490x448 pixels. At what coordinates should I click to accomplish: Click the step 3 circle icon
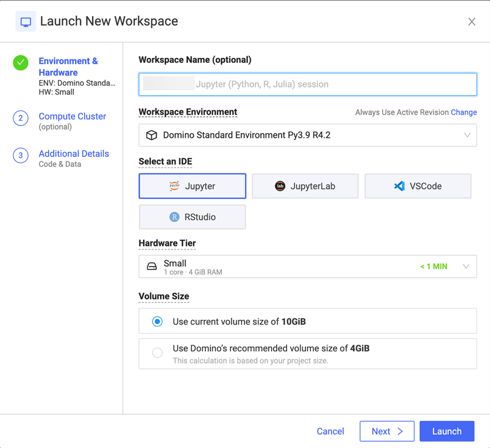click(21, 155)
